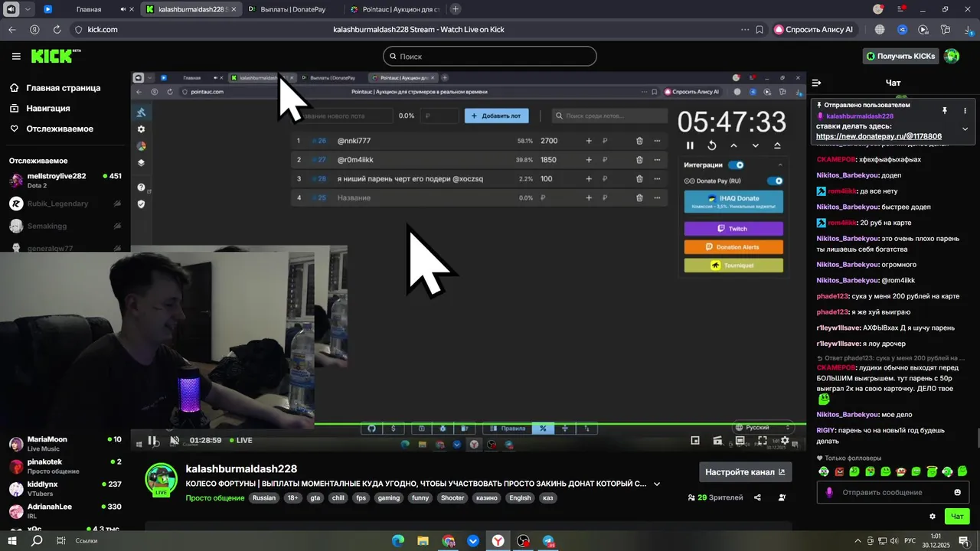
Task: Open Telegram from the taskbar
Action: (x=548, y=541)
